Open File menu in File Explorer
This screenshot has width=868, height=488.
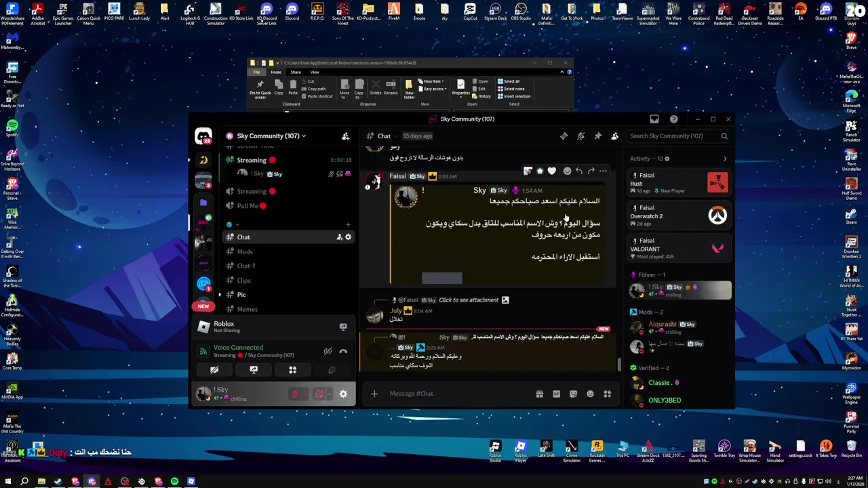point(256,72)
